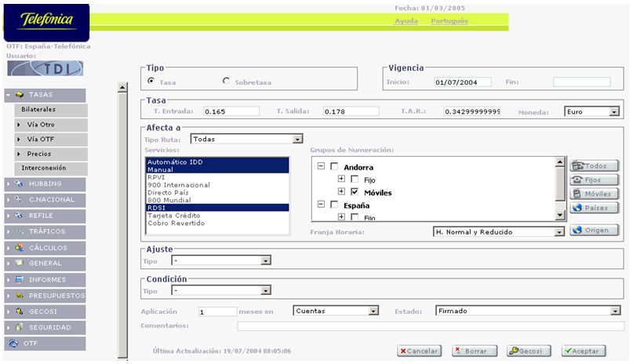Click the Países globe icon button
Viewport: 633px width, 364px height.
594,208
